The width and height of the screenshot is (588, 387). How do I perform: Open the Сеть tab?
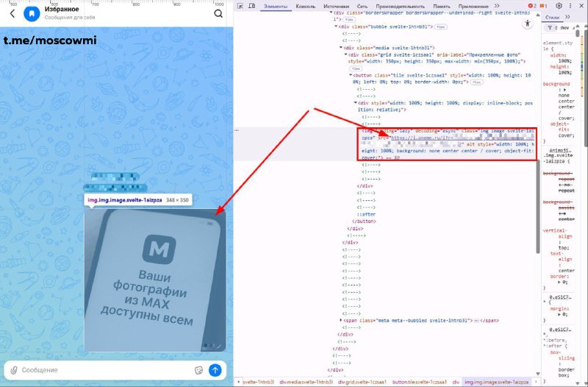click(x=363, y=6)
